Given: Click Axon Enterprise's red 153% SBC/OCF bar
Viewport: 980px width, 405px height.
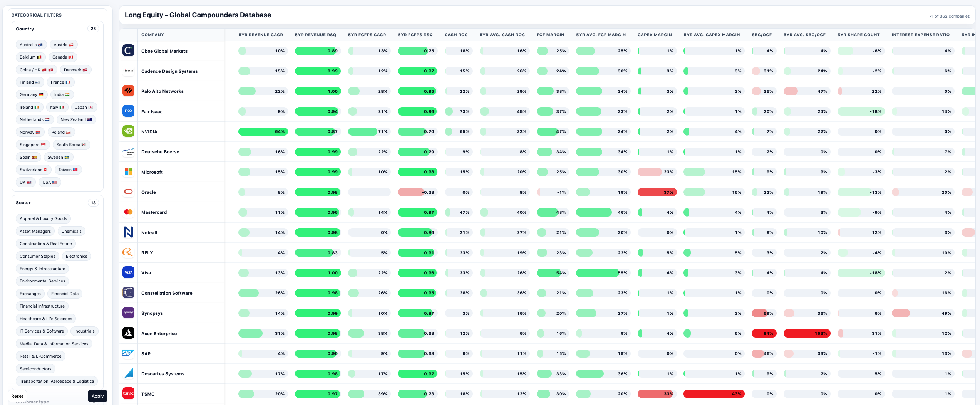Looking at the screenshot, I should (807, 333).
